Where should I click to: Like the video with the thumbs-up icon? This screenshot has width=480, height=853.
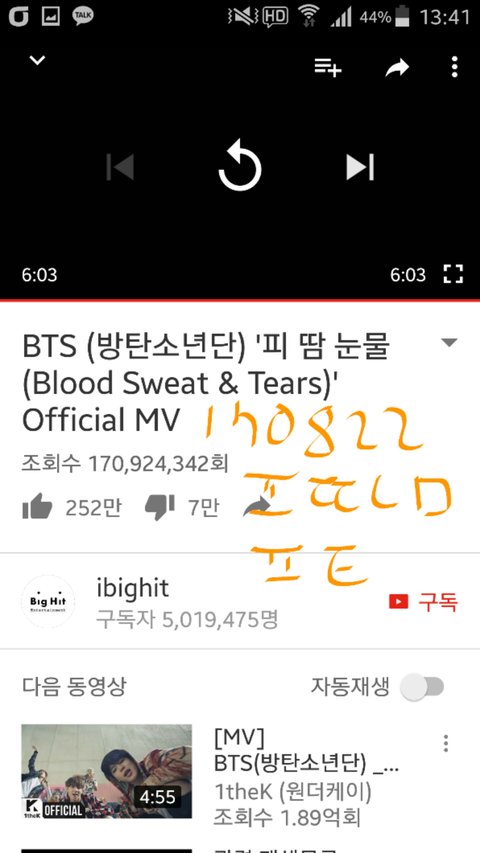(37, 508)
